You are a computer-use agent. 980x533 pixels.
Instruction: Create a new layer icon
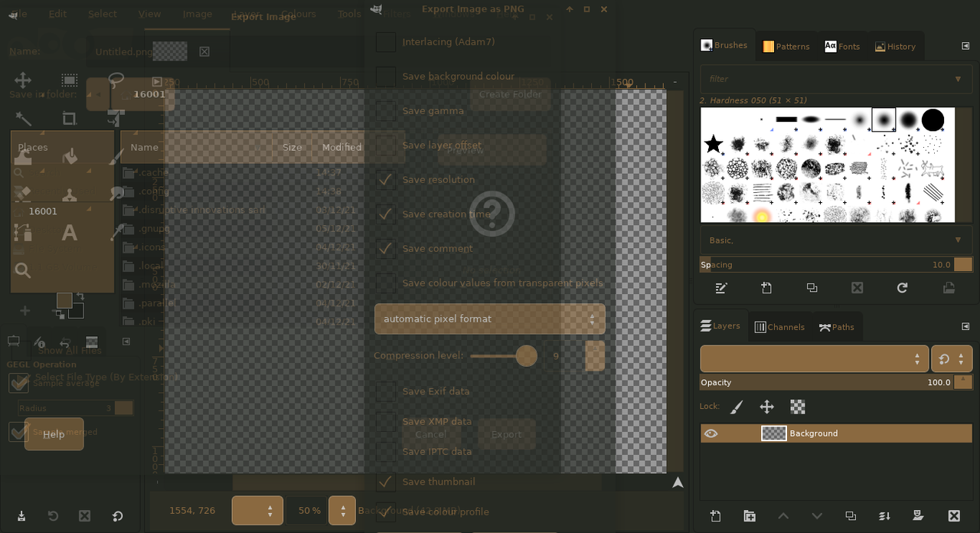(715, 516)
